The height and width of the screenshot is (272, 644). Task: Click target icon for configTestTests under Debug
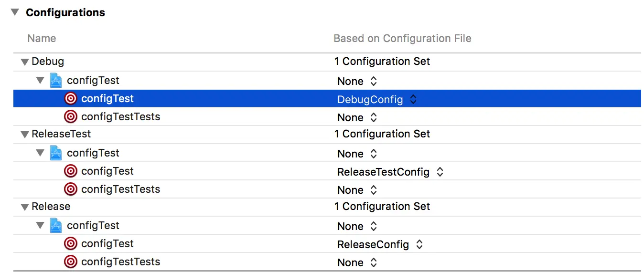(71, 117)
